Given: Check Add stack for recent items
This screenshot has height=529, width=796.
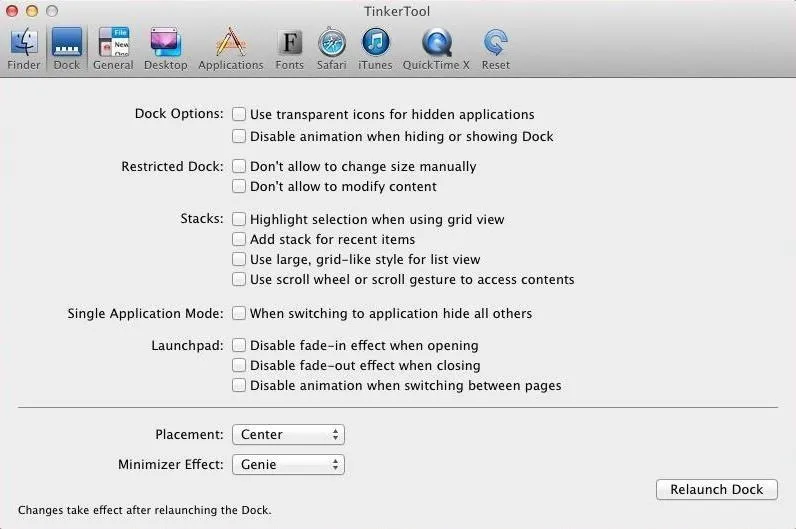Looking at the screenshot, I should coord(239,239).
